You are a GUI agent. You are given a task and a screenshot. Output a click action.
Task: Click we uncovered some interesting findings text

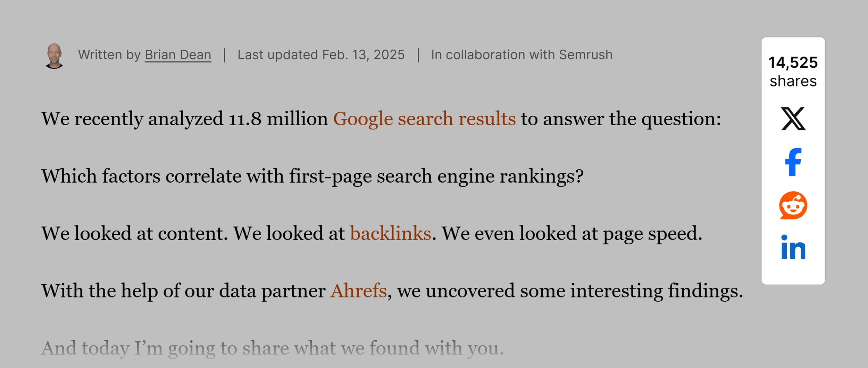[x=570, y=291]
